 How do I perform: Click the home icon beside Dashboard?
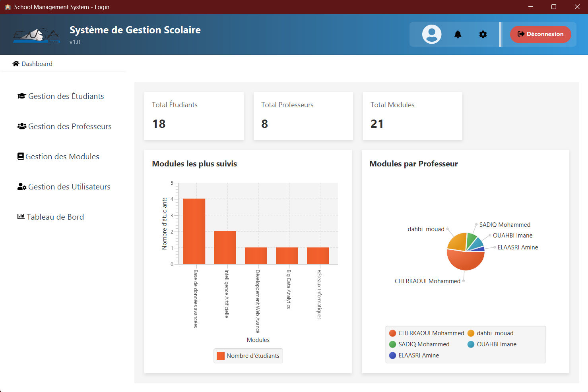(x=16, y=64)
